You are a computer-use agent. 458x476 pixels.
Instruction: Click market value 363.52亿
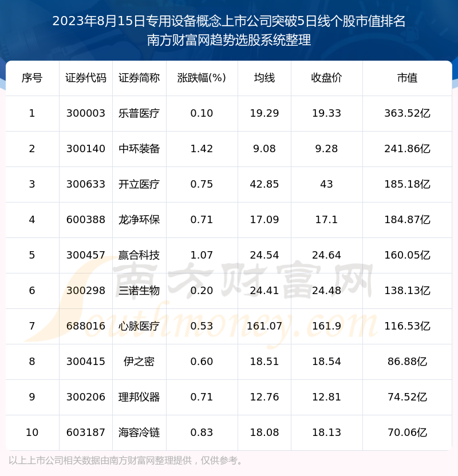click(x=407, y=113)
